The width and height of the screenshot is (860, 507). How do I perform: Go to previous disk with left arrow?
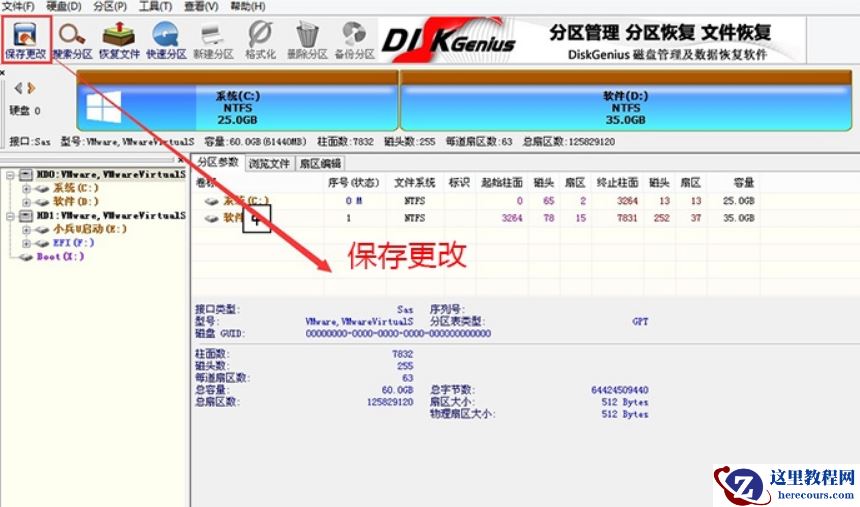(x=19, y=88)
